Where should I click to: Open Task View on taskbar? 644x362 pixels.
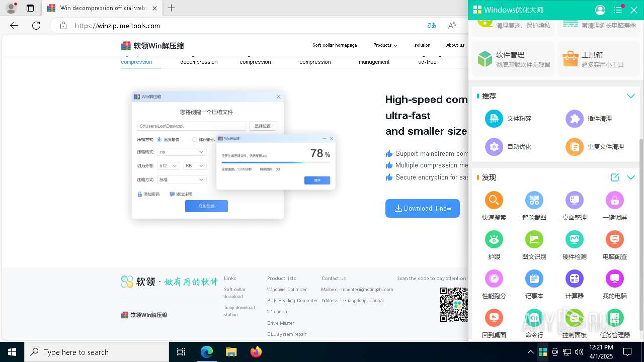pyautogui.click(x=181, y=352)
